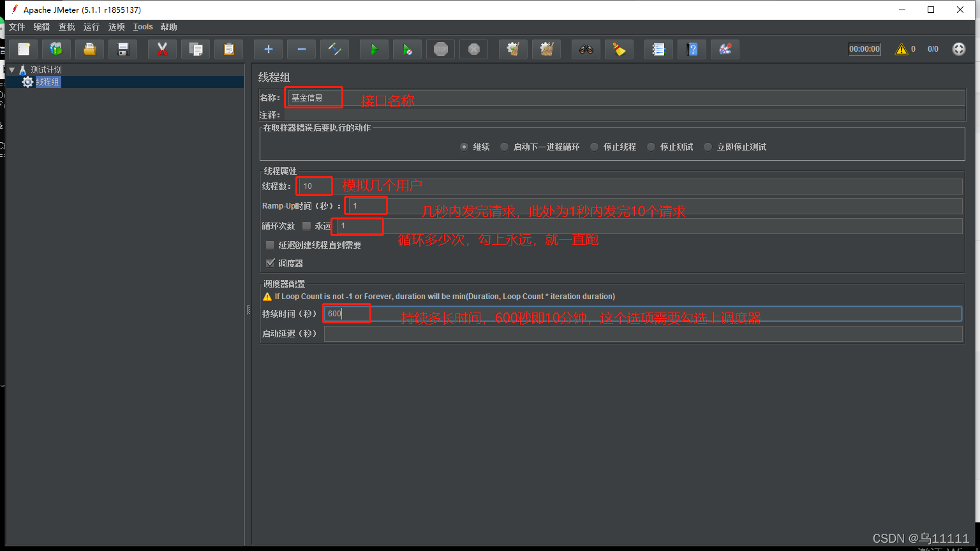Click the Cut scissors icon

click(x=163, y=49)
